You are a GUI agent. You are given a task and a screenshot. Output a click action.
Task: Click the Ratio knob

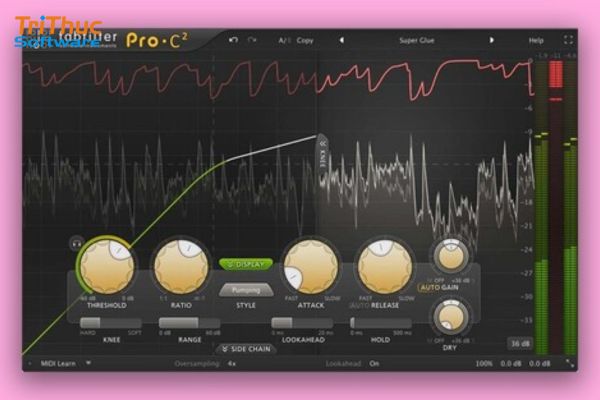[181, 266]
